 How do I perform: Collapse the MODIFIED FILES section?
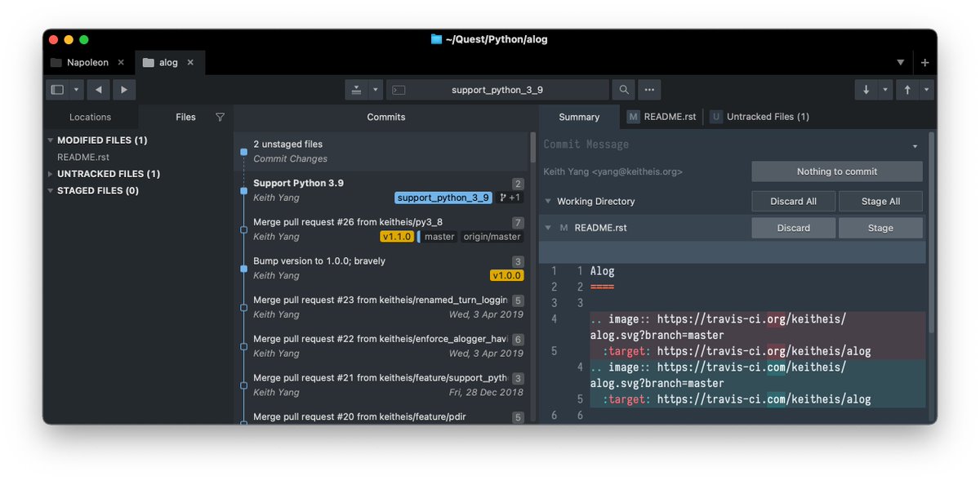[51, 140]
